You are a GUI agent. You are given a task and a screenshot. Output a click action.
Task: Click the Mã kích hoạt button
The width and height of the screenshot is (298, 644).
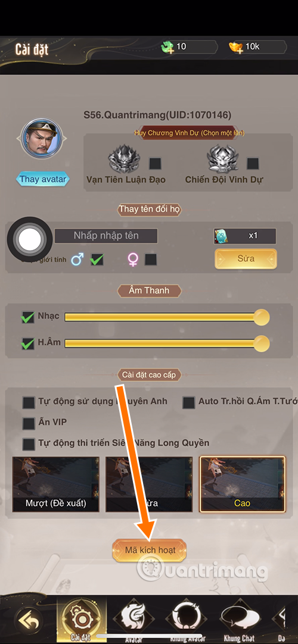pyautogui.click(x=150, y=550)
